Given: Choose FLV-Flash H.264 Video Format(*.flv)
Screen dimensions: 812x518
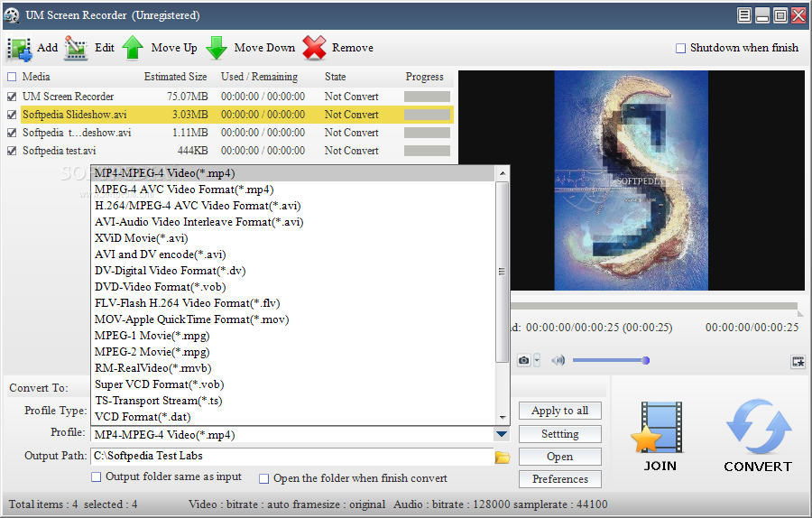Looking at the screenshot, I should click(293, 303).
